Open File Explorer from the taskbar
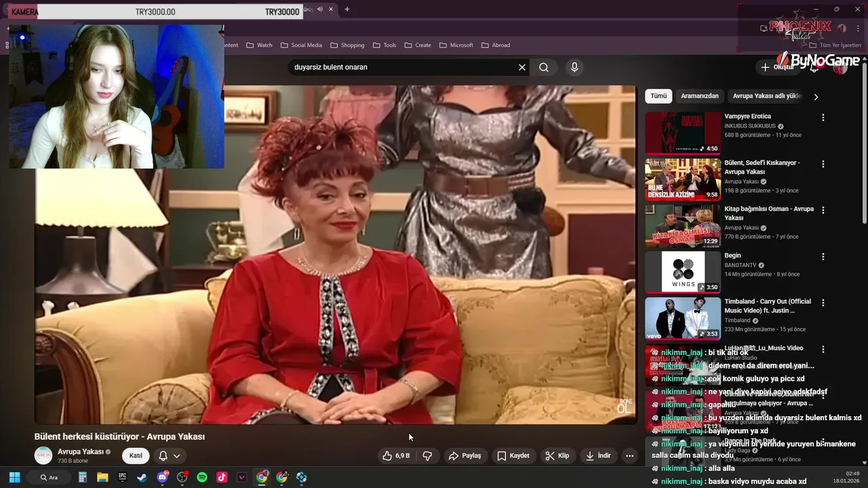Viewport: 868px width, 488px height. (x=102, y=477)
